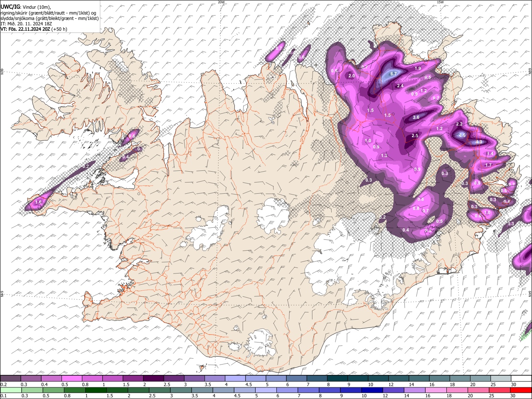Click the 0.1 label under the rain scale
The image size is (532, 399).
(x=3, y=396)
